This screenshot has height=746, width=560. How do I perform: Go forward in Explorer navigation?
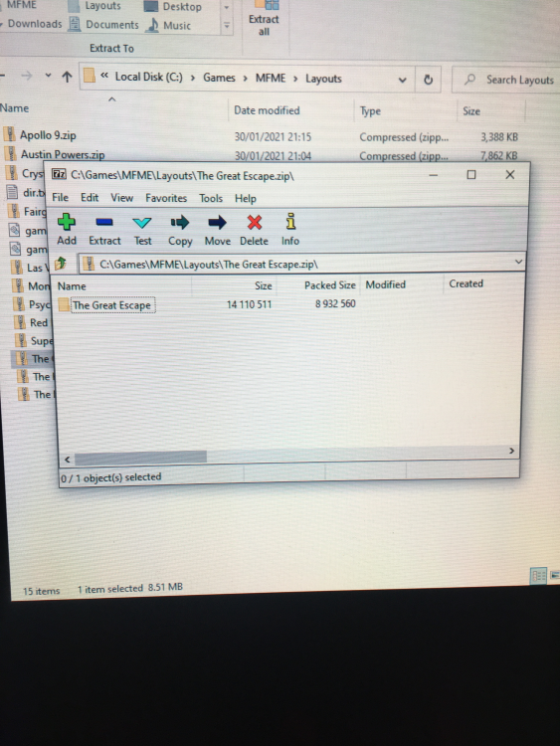point(27,76)
